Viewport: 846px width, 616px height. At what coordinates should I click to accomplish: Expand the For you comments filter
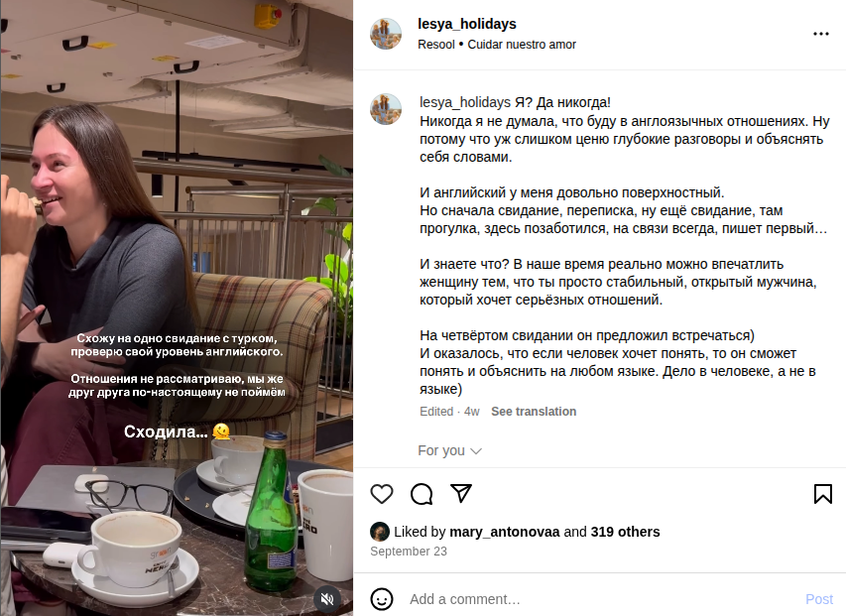[x=449, y=450]
